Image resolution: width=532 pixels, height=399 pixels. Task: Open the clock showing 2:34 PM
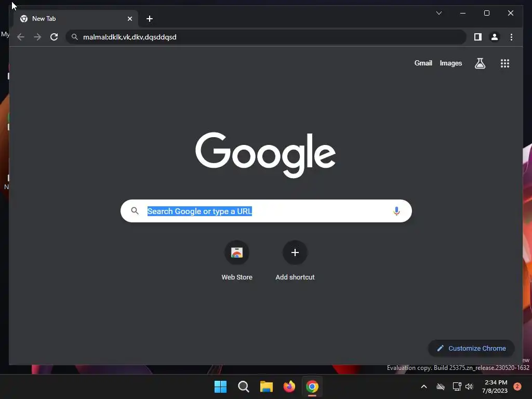coord(495,387)
